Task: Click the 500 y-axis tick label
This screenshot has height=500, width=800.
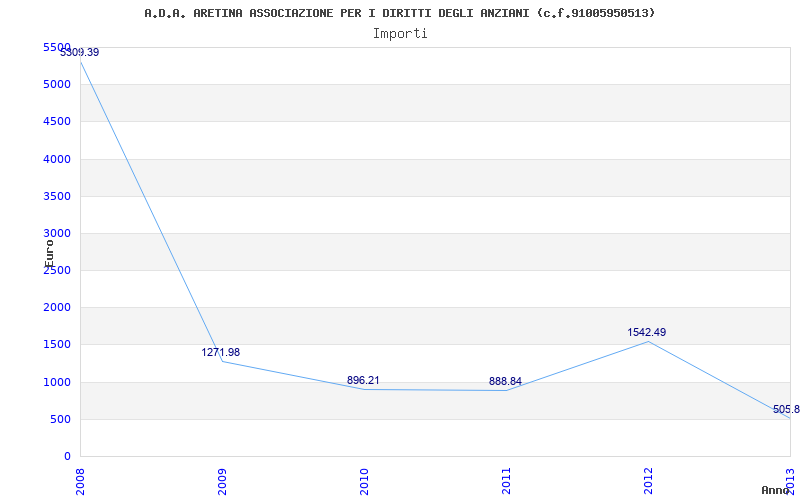Action: (60, 419)
